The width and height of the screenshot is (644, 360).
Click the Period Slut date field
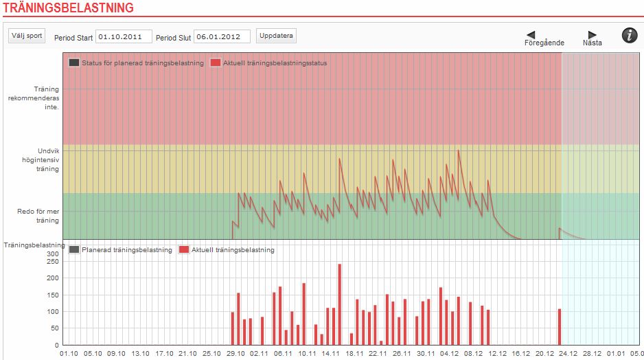pyautogui.click(x=222, y=36)
